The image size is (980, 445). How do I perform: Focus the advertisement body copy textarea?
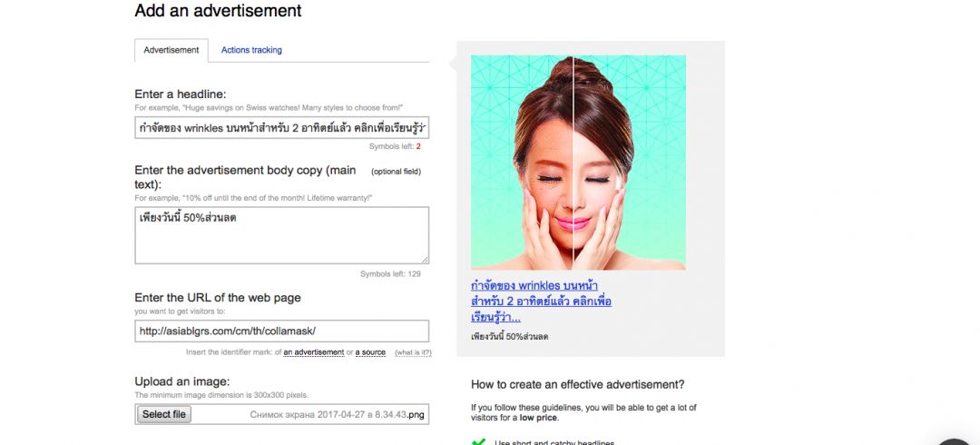click(x=282, y=235)
